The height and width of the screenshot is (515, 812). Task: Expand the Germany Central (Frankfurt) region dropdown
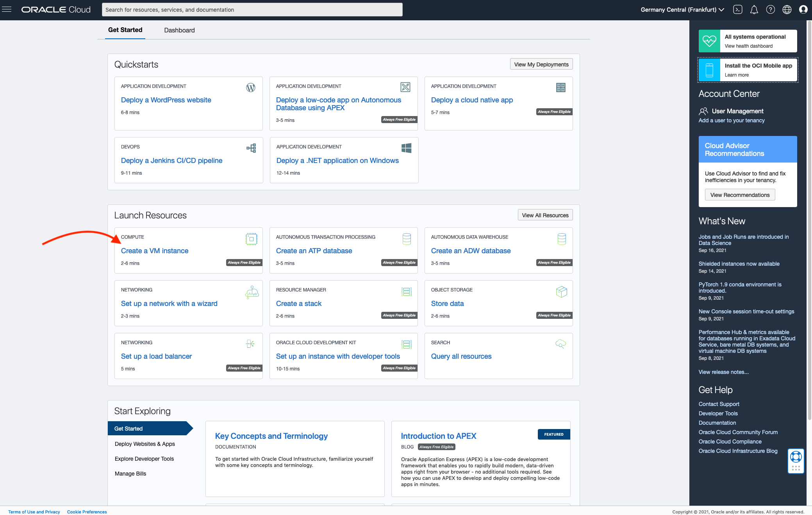pos(682,9)
